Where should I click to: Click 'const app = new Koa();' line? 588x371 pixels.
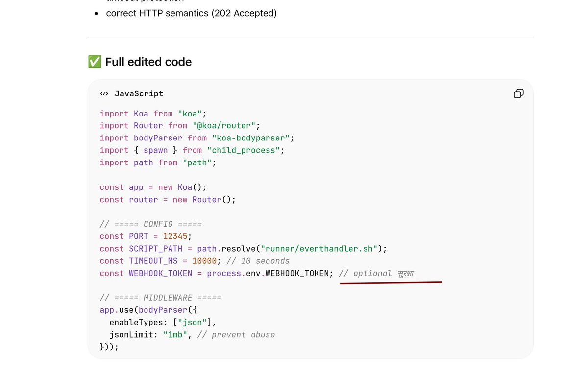(153, 187)
